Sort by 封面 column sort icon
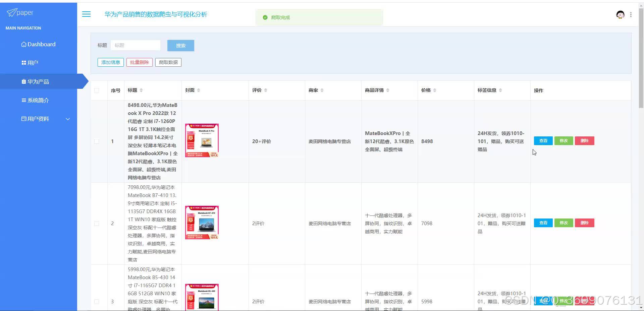The width and height of the screenshot is (644, 311). [x=199, y=90]
